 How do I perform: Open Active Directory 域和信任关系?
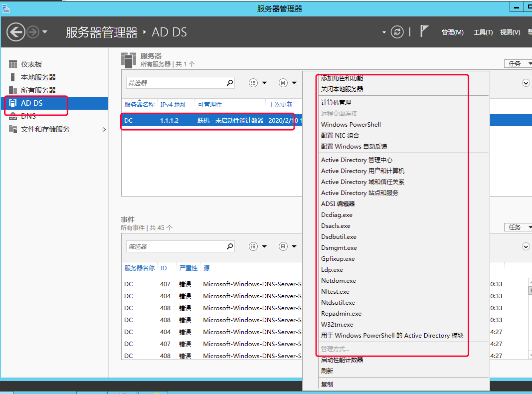tap(362, 182)
